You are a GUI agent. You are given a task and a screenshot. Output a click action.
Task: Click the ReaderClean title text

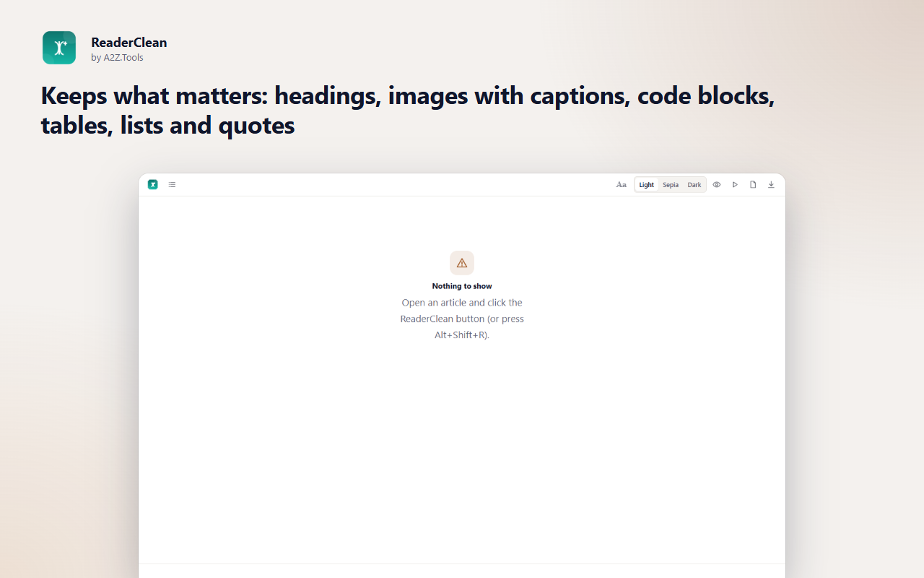click(x=129, y=43)
